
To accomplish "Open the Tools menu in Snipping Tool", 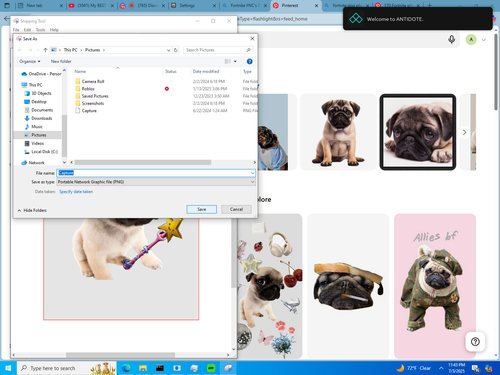I will pos(40,30).
